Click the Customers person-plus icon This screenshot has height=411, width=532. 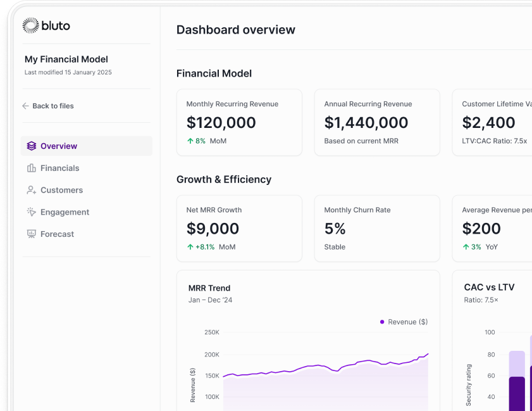click(32, 190)
